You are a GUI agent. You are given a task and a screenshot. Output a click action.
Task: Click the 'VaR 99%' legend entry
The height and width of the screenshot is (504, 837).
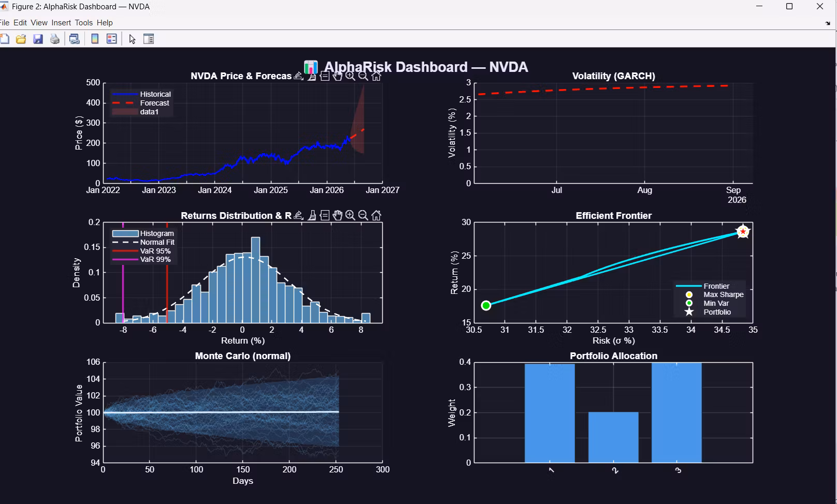[155, 259]
